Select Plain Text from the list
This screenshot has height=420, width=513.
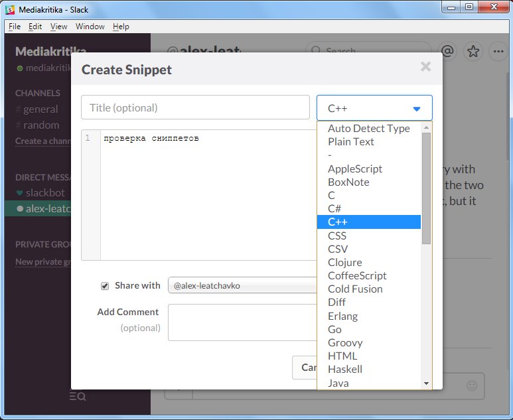pos(369,142)
